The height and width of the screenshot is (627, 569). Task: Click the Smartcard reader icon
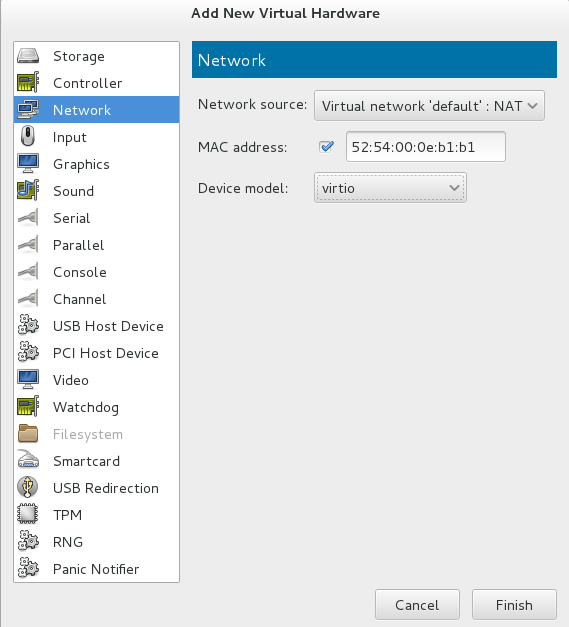(28, 460)
